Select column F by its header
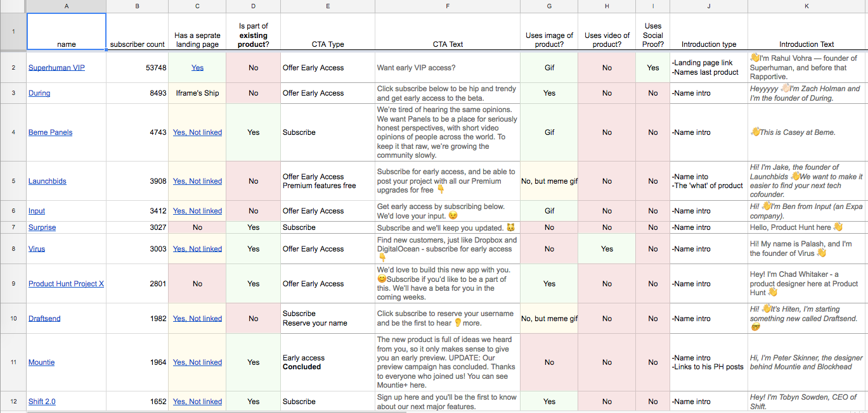 [448, 6]
